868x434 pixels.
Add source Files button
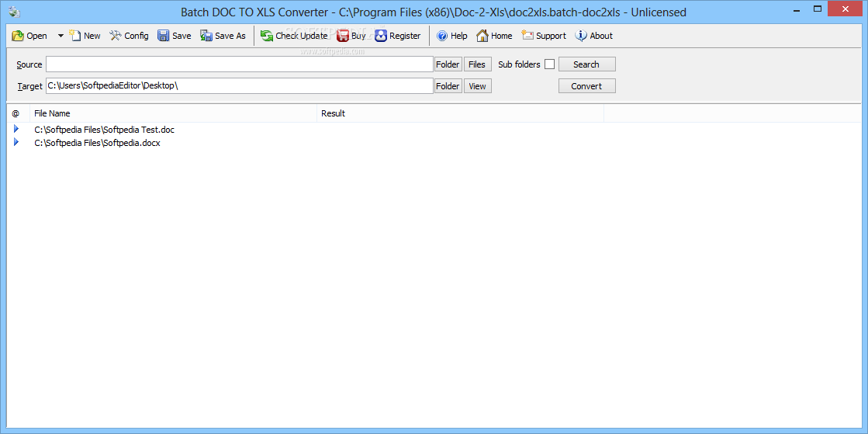[477, 64]
